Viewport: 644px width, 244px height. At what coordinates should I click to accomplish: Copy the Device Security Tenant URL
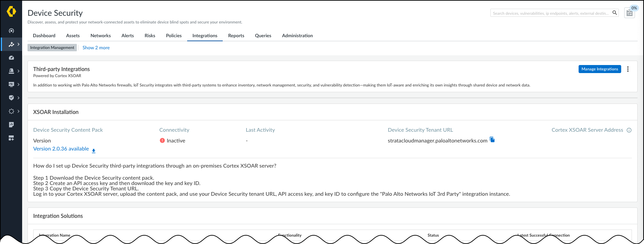click(492, 139)
